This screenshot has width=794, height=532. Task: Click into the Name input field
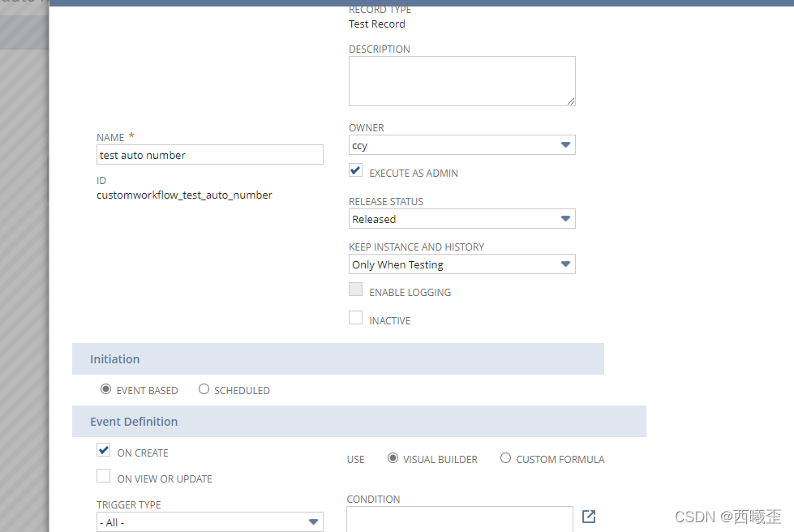209,155
